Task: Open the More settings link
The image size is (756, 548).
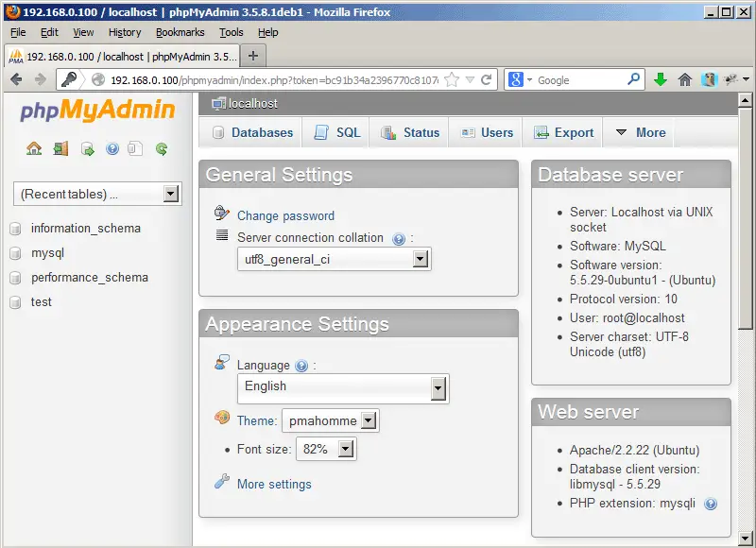Action: [274, 484]
